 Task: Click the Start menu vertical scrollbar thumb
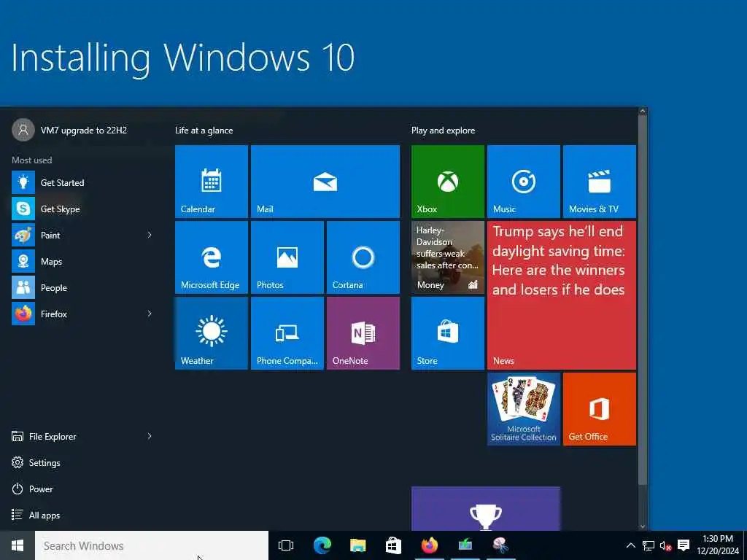pos(643,300)
